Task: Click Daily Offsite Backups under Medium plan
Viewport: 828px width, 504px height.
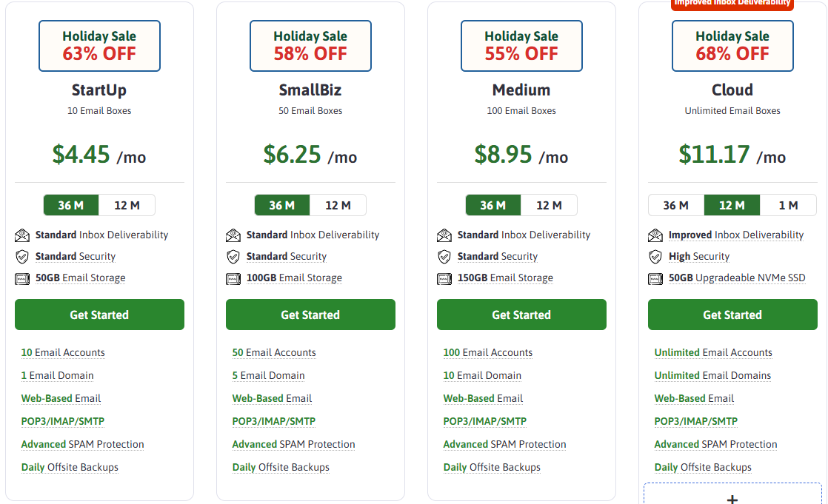Action: coord(492,467)
